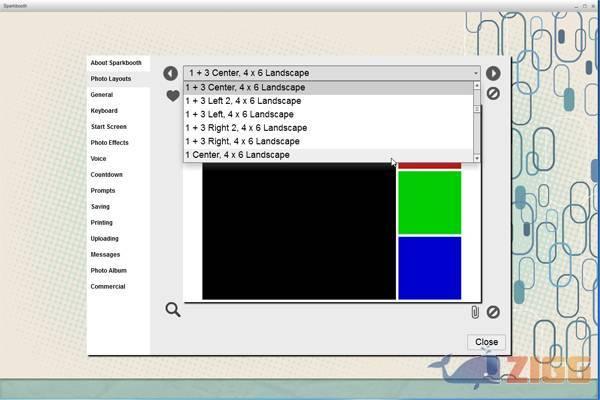The image size is (600, 400).
Task: Click the next layout arrow icon
Action: [x=493, y=74]
